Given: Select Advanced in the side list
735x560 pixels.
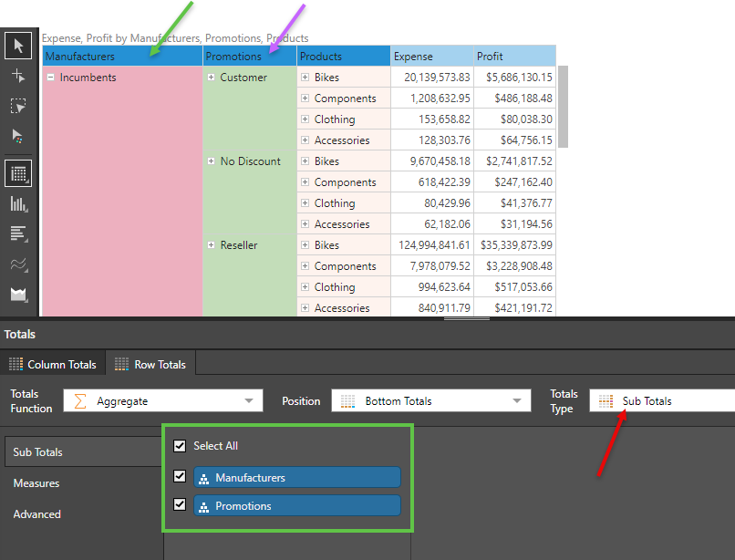Looking at the screenshot, I should point(37,514).
